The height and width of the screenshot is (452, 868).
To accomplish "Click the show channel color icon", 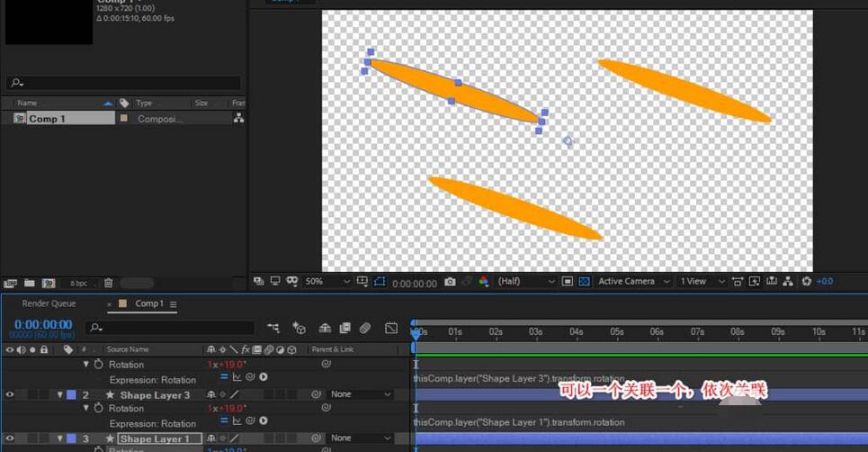I will click(x=483, y=282).
